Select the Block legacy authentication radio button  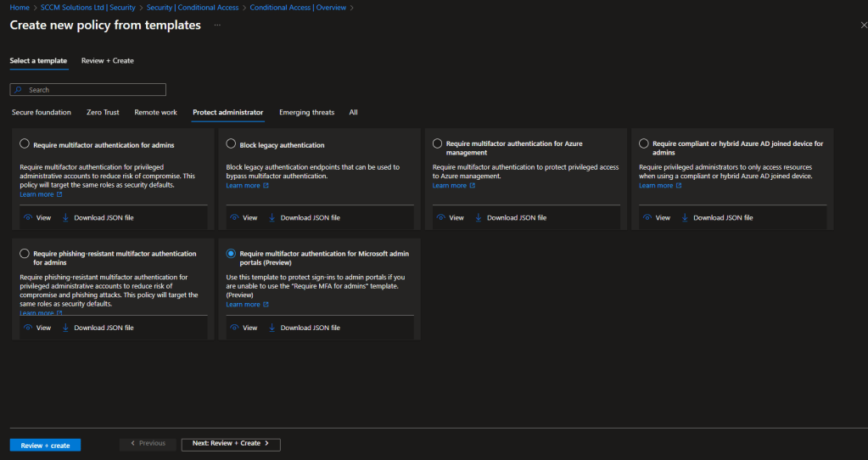231,144
